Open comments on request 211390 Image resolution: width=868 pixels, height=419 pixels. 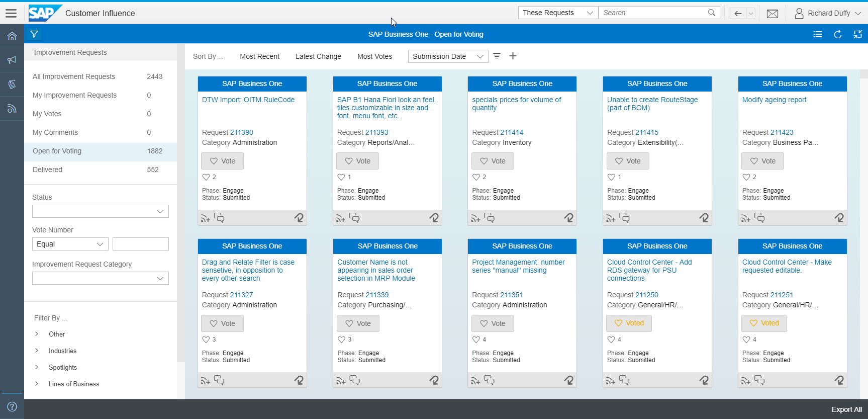(x=219, y=218)
